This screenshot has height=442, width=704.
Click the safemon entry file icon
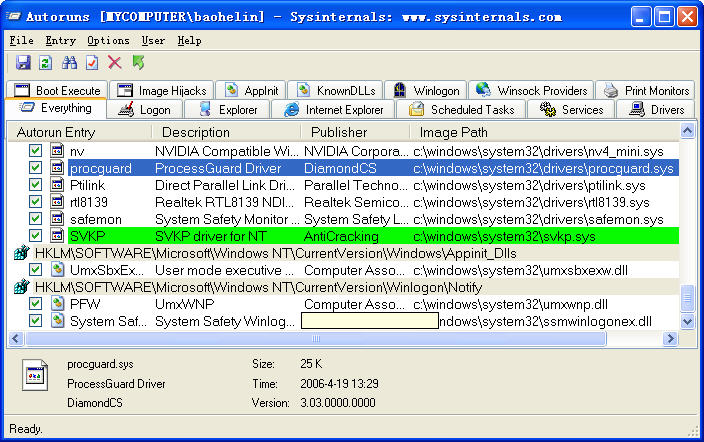pyautogui.click(x=57, y=219)
